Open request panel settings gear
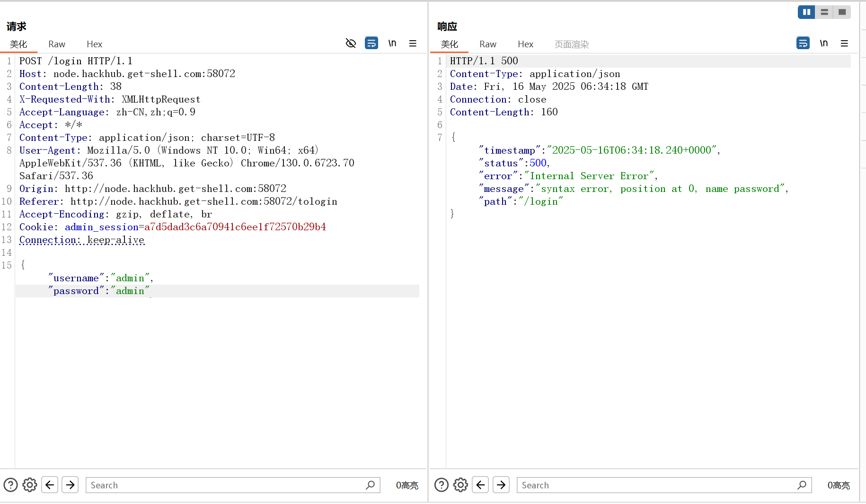Screen dimensions: 866x504 pyautogui.click(x=29, y=485)
